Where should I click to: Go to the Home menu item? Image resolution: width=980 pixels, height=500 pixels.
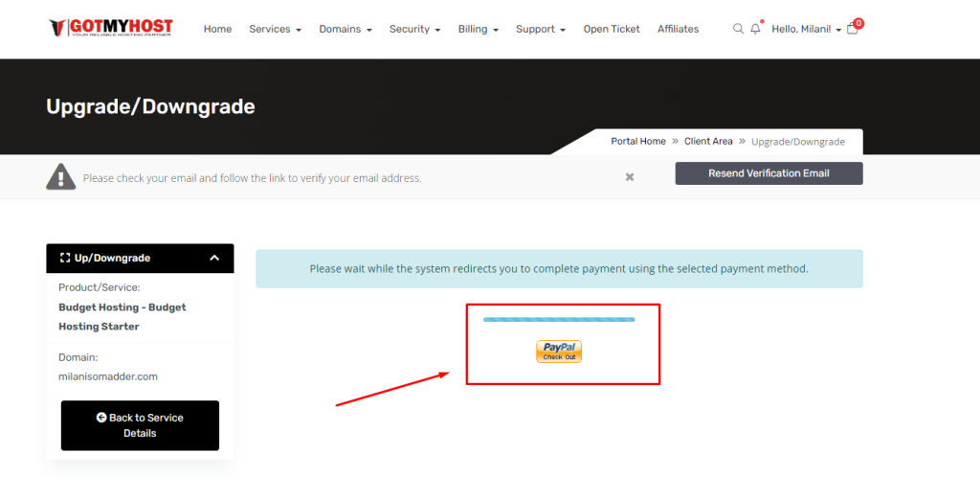217,29
